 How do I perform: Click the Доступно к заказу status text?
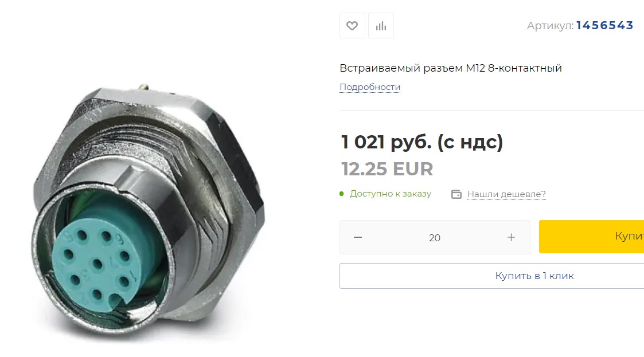pyautogui.click(x=390, y=194)
